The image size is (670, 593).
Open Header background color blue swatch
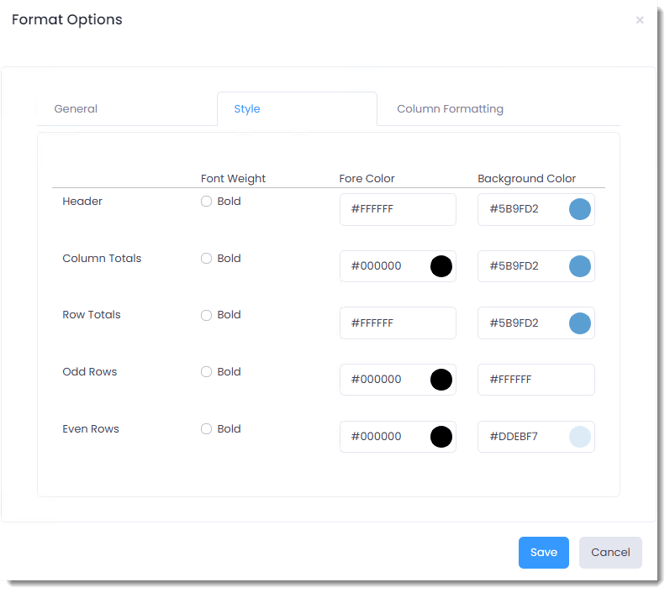coord(580,209)
